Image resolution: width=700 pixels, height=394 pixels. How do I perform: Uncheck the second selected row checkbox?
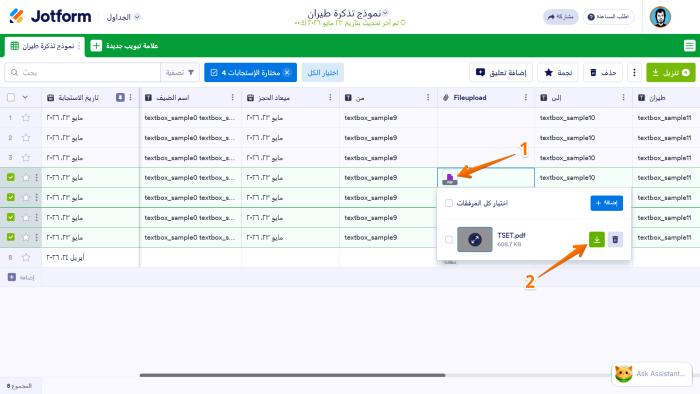pos(11,197)
